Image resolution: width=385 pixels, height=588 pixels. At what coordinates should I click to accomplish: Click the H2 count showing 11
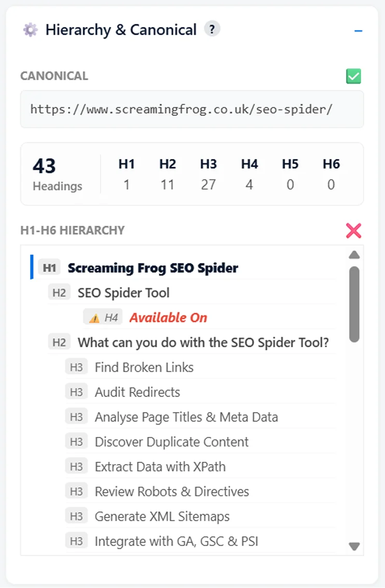pyautogui.click(x=167, y=182)
